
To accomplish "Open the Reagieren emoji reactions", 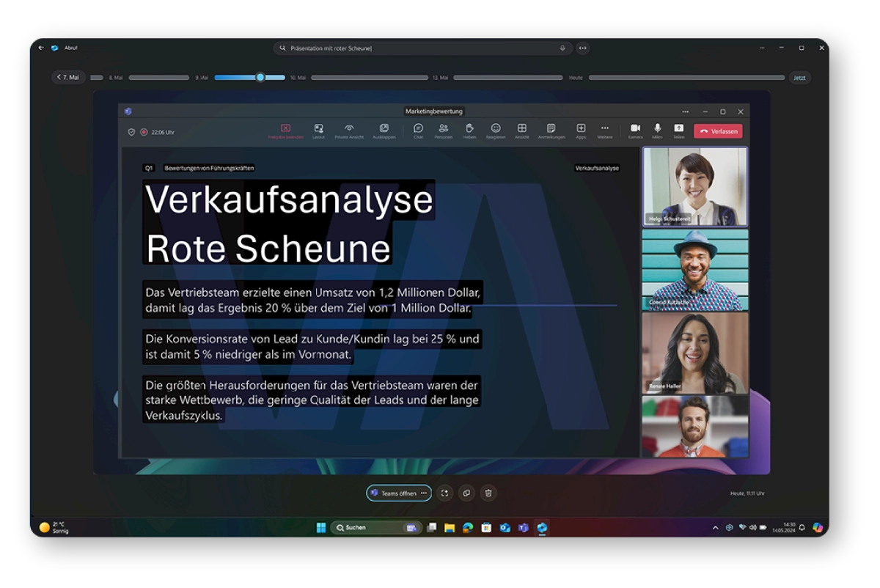I will click(496, 129).
